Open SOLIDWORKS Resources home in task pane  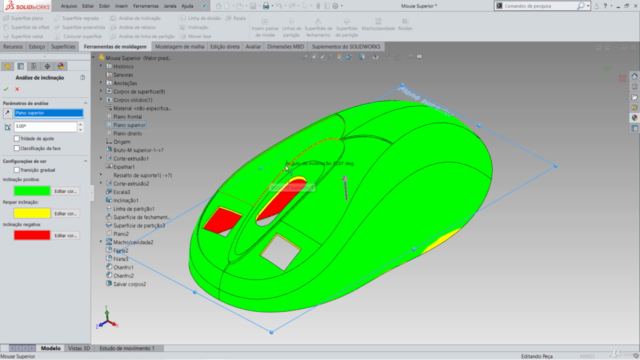[x=634, y=76]
